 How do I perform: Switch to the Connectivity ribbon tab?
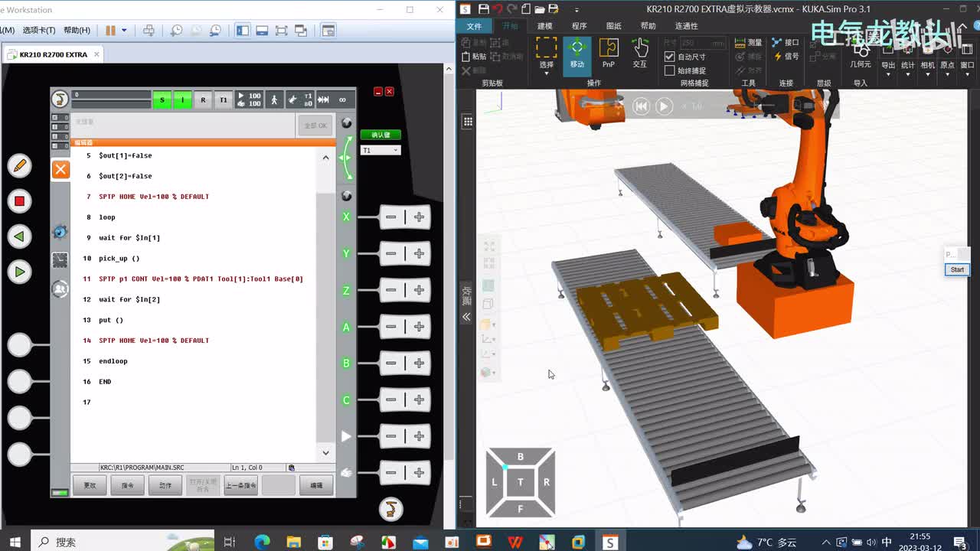tap(686, 26)
